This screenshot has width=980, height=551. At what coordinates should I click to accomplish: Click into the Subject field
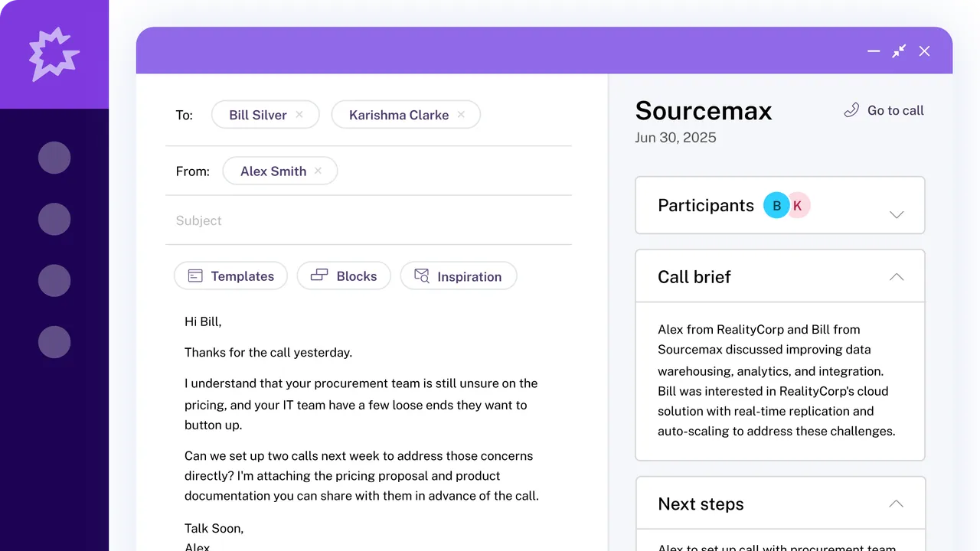click(x=368, y=220)
